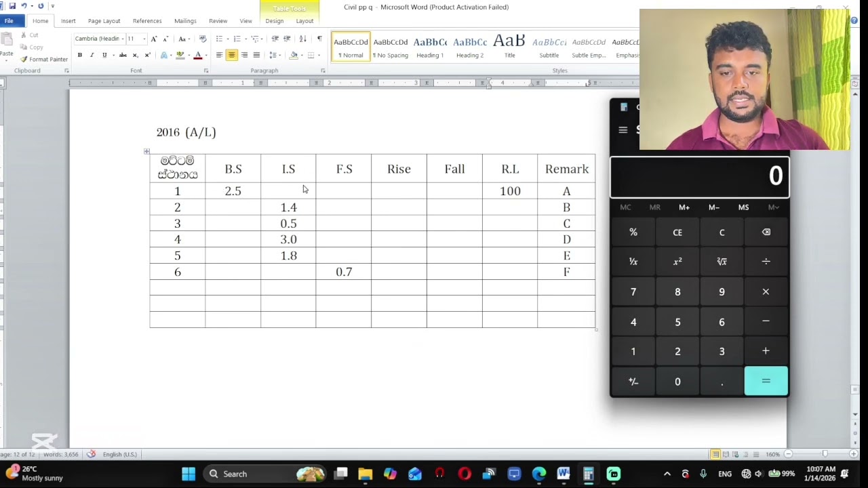Click the zoom slider in status bar

pyautogui.click(x=825, y=454)
